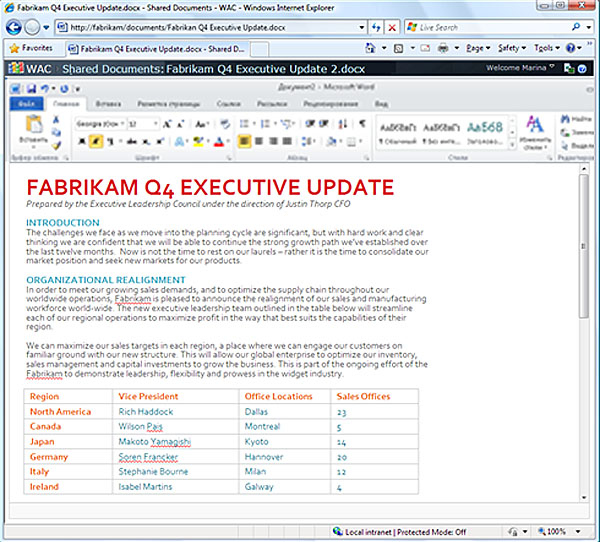This screenshot has height=542, width=600.
Task: Open the font name dropdown
Action: click(122, 124)
